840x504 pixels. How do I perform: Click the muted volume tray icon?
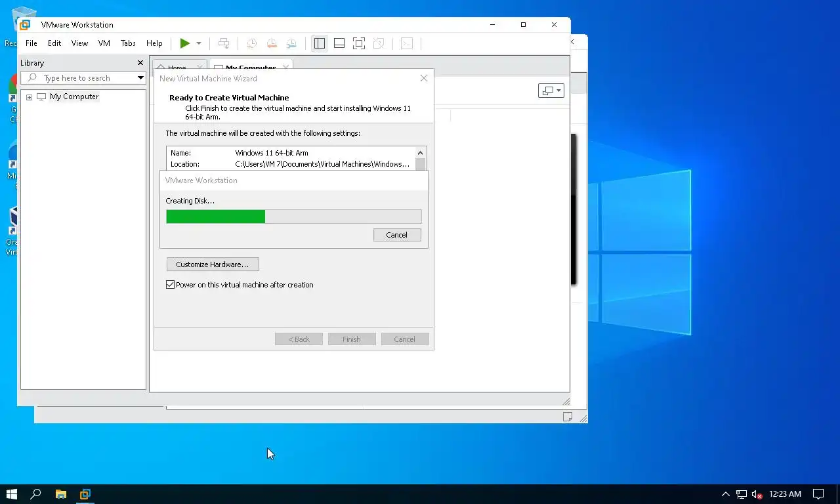(x=757, y=494)
